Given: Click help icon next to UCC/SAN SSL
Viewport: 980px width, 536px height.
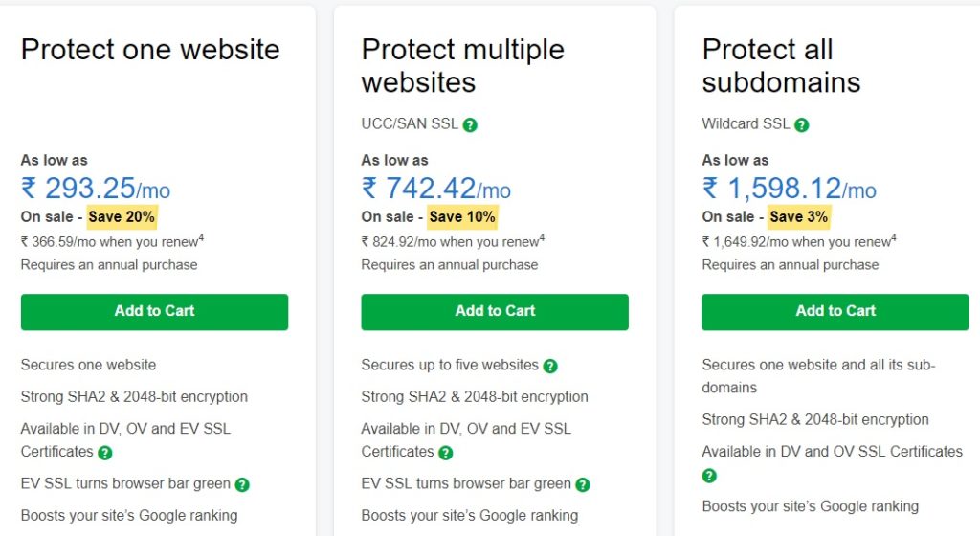Looking at the screenshot, I should click(471, 125).
